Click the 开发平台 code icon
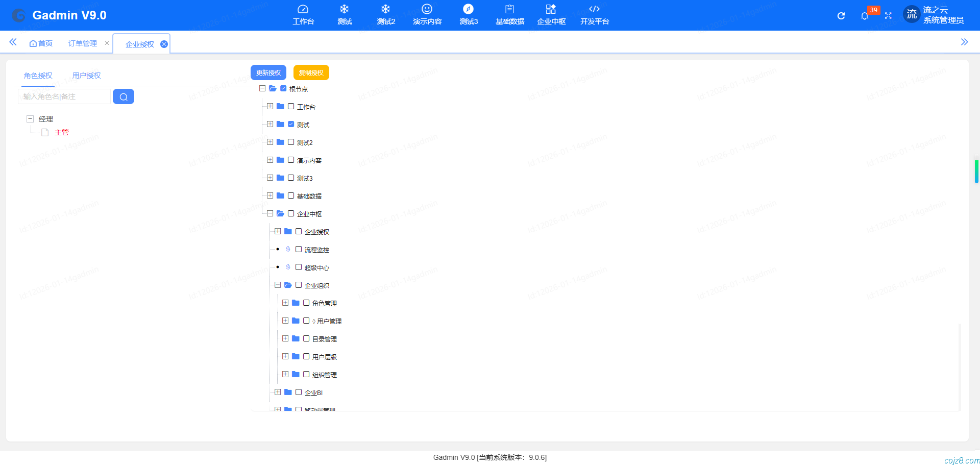 (594, 9)
